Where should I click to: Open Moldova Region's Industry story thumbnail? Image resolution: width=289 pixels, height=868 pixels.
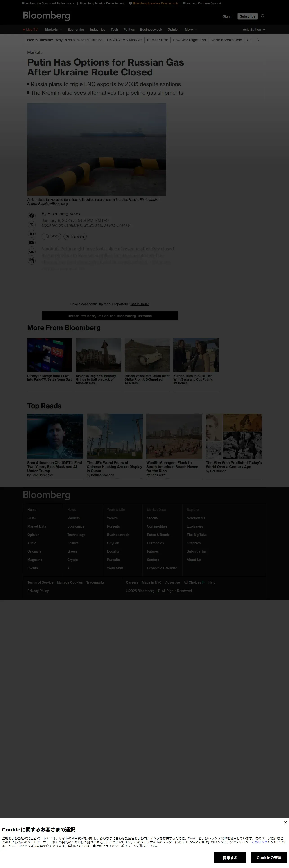click(x=98, y=355)
